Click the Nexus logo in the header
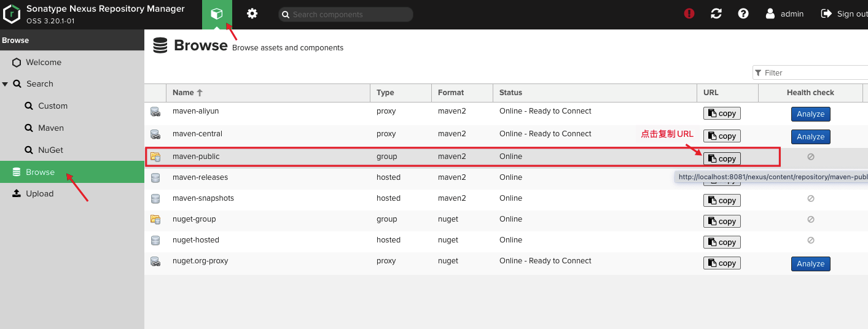Viewport: 868px width, 329px height. coord(12,14)
